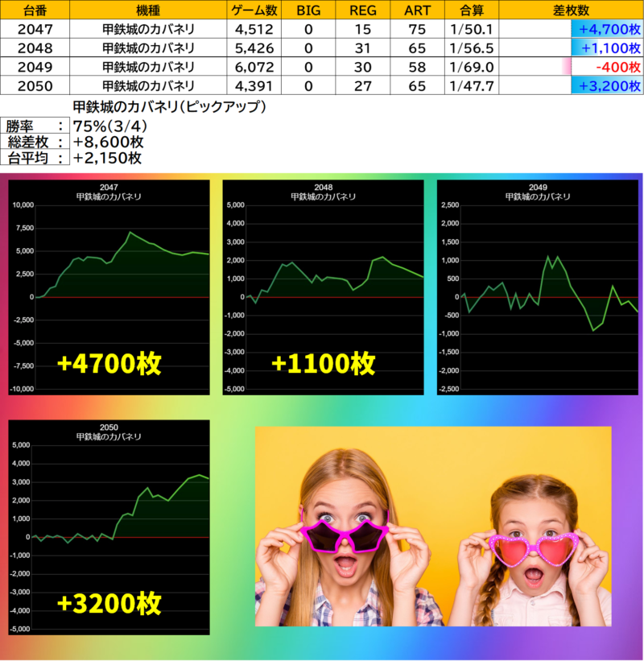This screenshot has width=644, height=661.
Task: Click the +3,200枚 difference cell
Action: [571, 86]
